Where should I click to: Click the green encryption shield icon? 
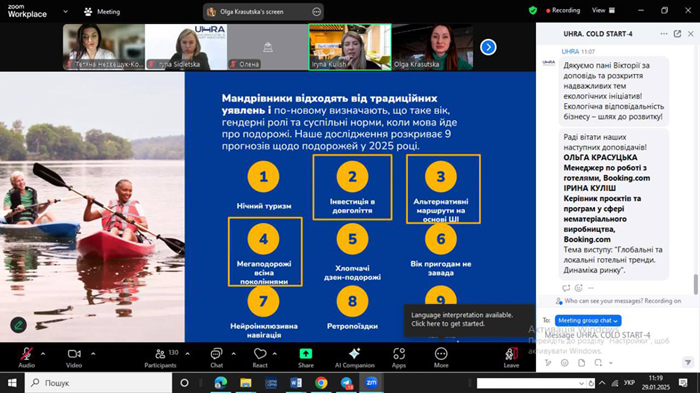click(533, 10)
